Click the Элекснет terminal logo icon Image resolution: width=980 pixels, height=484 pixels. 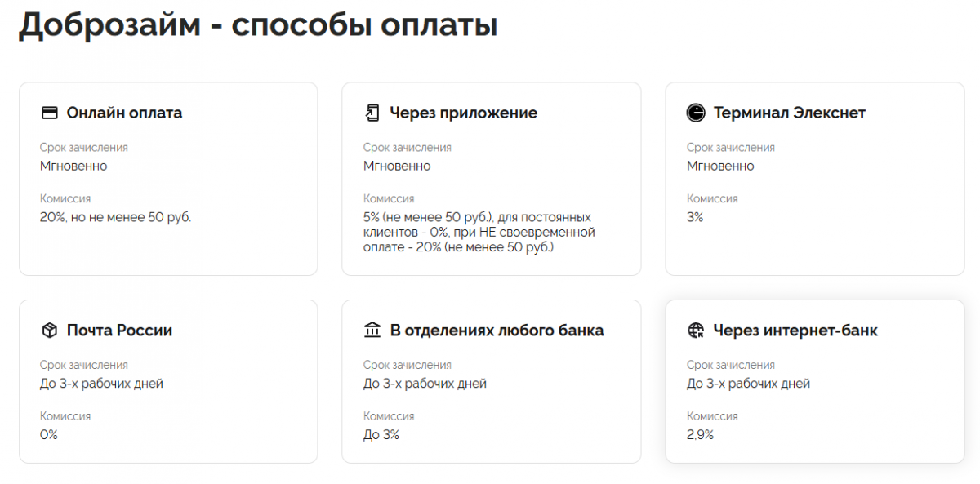(x=696, y=113)
